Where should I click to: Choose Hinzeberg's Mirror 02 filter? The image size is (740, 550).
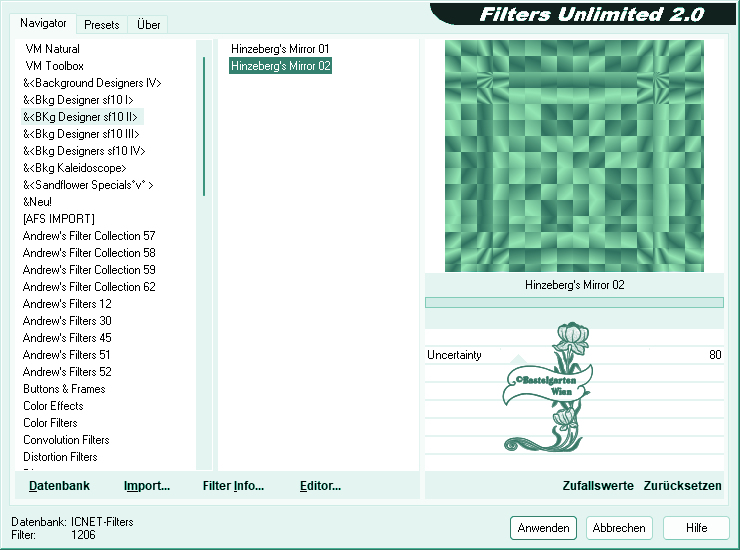[x=280, y=66]
